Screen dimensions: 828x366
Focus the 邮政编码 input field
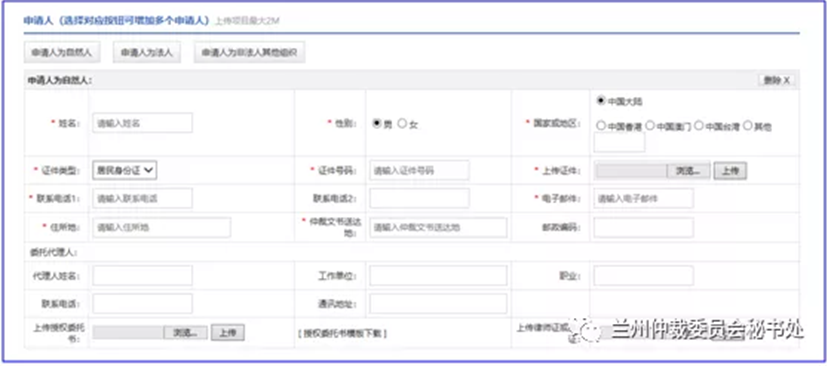tap(644, 227)
